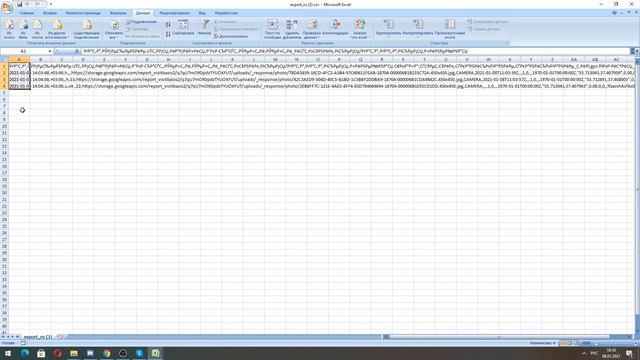The width and height of the screenshot is (640, 360).
Task: Switch to the Formulas tab
Action: (118, 13)
